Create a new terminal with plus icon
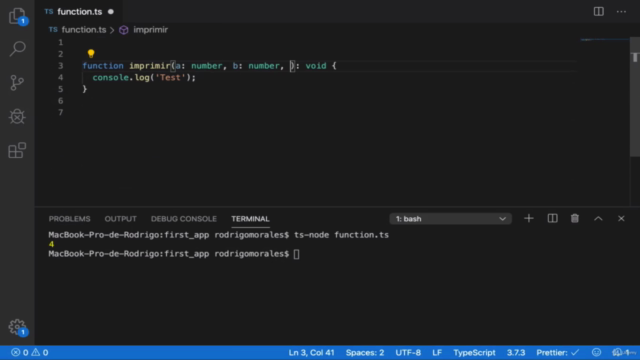 [529, 219]
